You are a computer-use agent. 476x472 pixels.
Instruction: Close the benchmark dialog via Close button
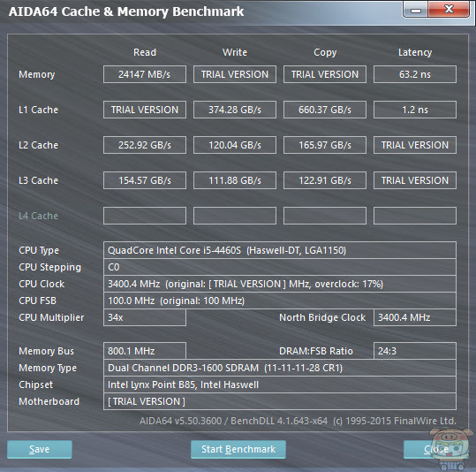(x=436, y=449)
